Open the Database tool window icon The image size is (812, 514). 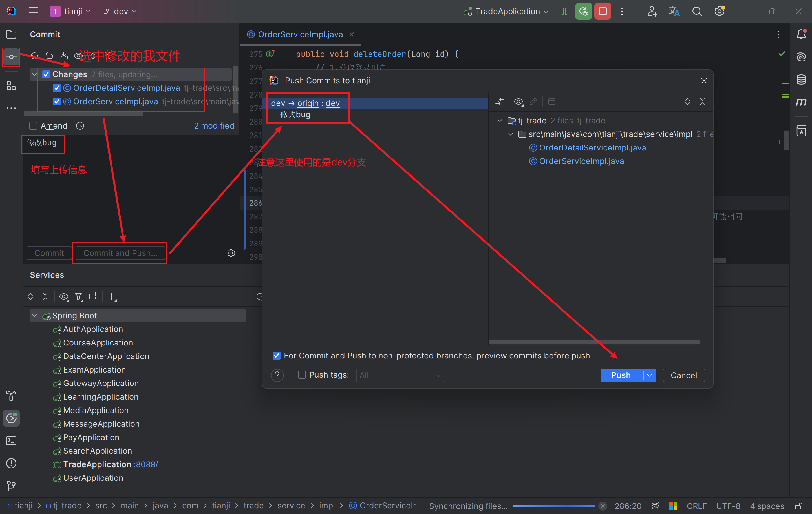coord(801,79)
